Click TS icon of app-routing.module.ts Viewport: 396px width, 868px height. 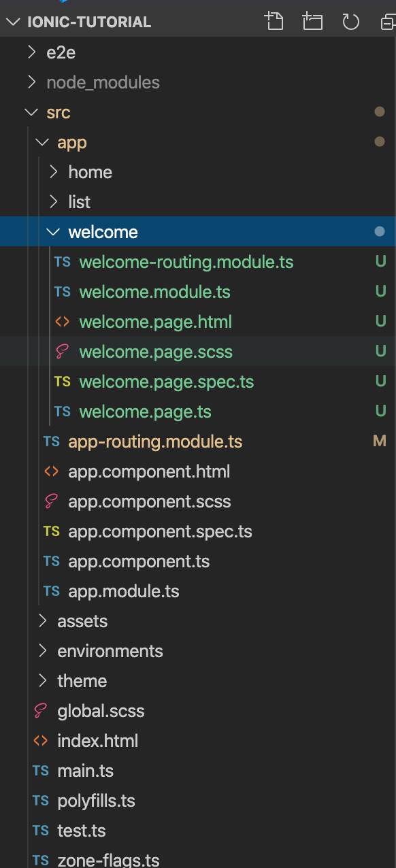(52, 441)
